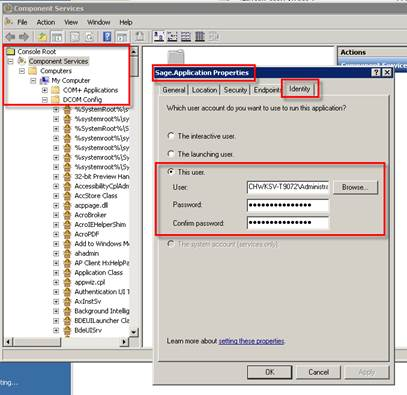Open the Window menu
Viewport: 407px width, 395px height.
[x=99, y=22]
